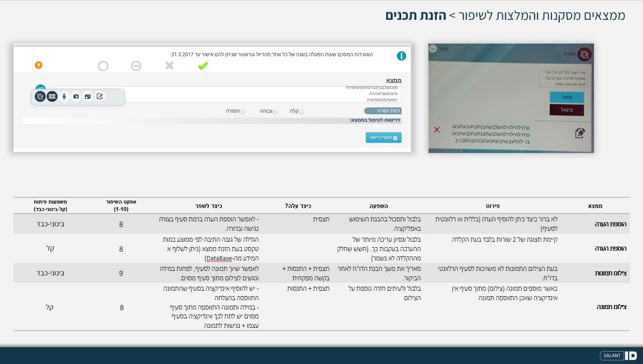Choose the קלה severity radio button

[301, 112]
